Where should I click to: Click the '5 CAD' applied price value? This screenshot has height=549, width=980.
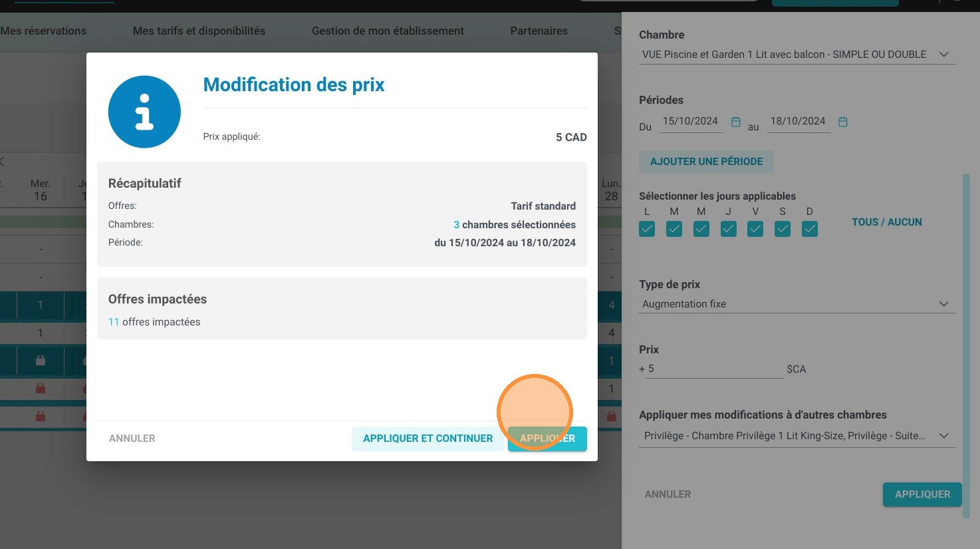coord(571,138)
